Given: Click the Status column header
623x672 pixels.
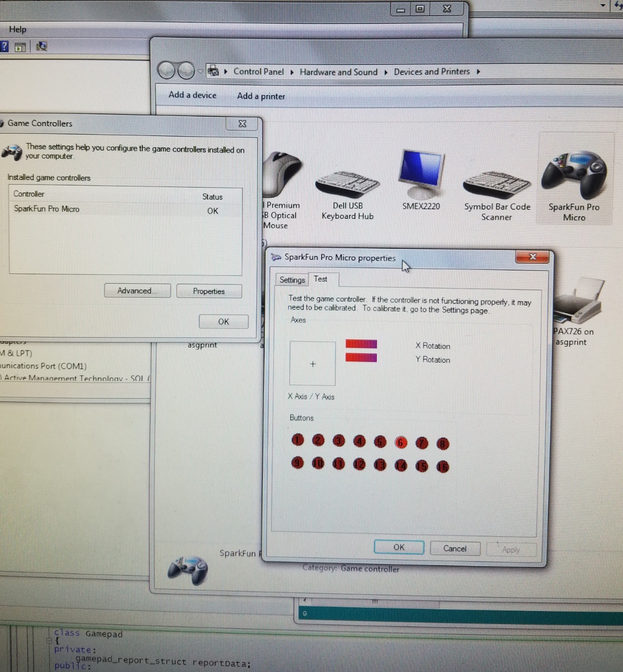Looking at the screenshot, I should click(212, 197).
